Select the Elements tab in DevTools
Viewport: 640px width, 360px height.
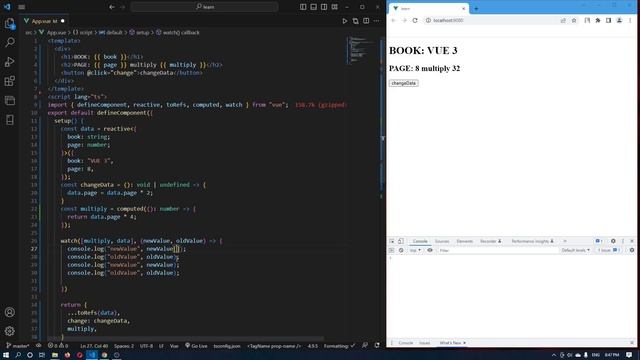(x=464, y=241)
